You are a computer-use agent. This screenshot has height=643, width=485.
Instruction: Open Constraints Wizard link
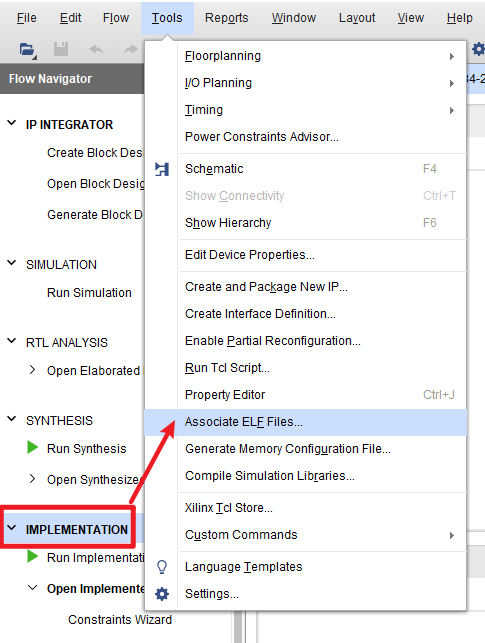pos(120,620)
